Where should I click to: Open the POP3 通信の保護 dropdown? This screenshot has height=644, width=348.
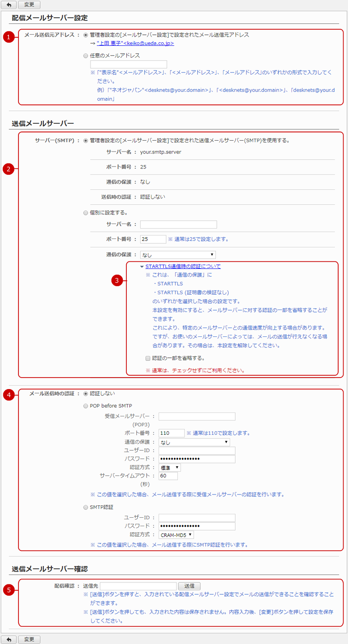pyautogui.click(x=194, y=442)
